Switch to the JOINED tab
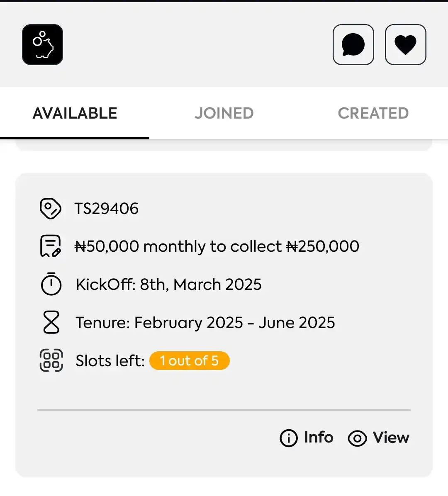 [224, 113]
